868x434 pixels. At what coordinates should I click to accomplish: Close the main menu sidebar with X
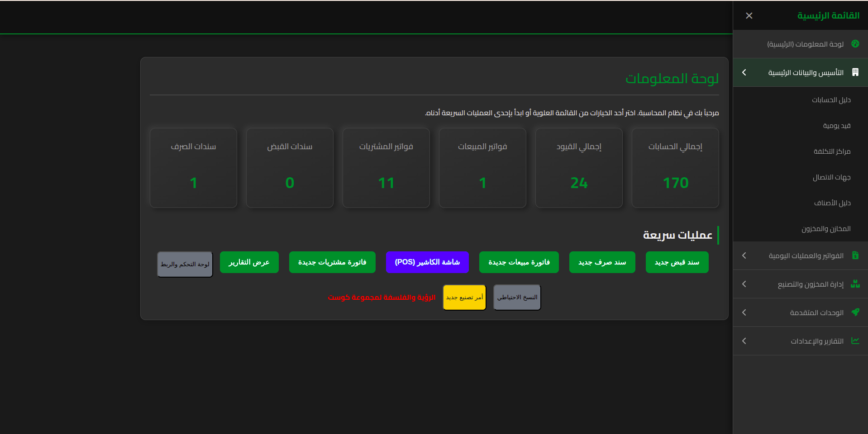pyautogui.click(x=749, y=16)
